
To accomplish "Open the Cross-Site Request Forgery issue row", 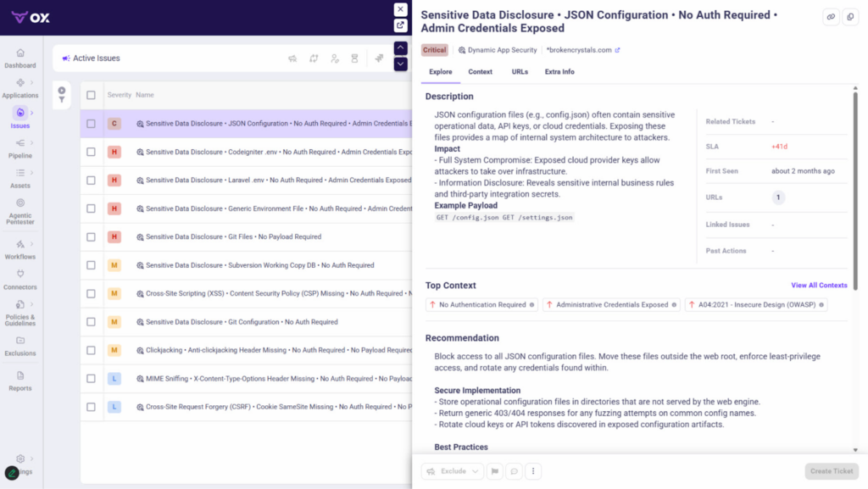I will (x=246, y=407).
